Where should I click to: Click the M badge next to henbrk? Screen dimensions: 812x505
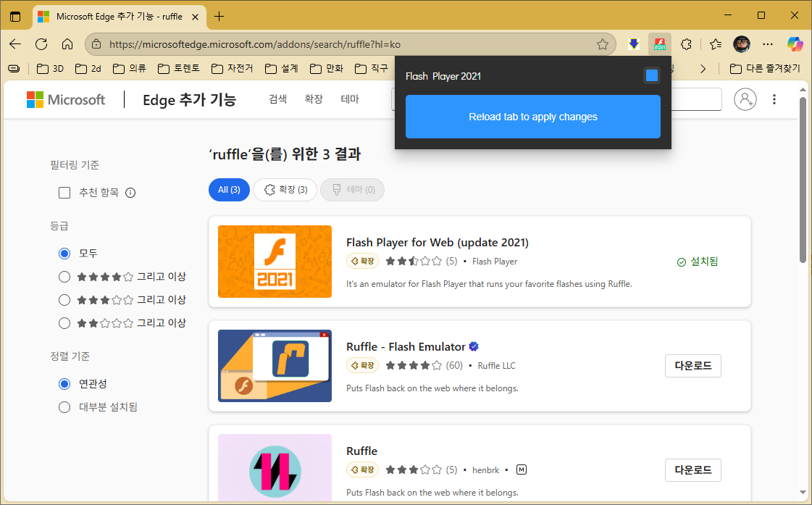coord(522,469)
